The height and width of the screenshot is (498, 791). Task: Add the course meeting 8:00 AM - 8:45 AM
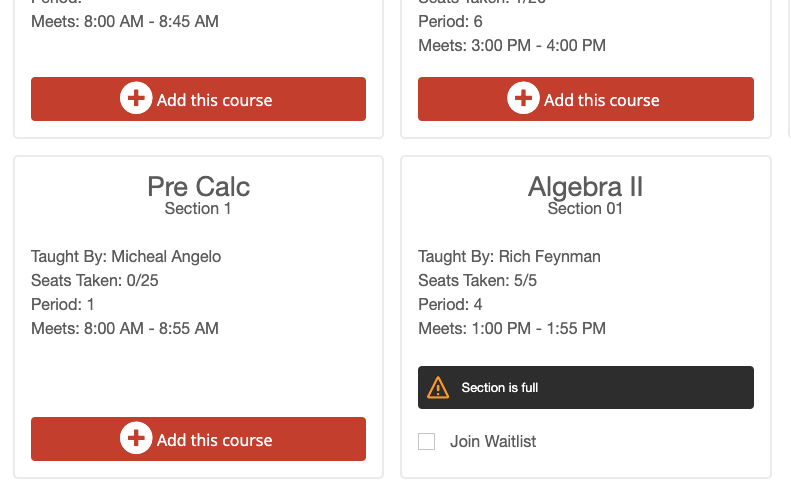(198, 99)
